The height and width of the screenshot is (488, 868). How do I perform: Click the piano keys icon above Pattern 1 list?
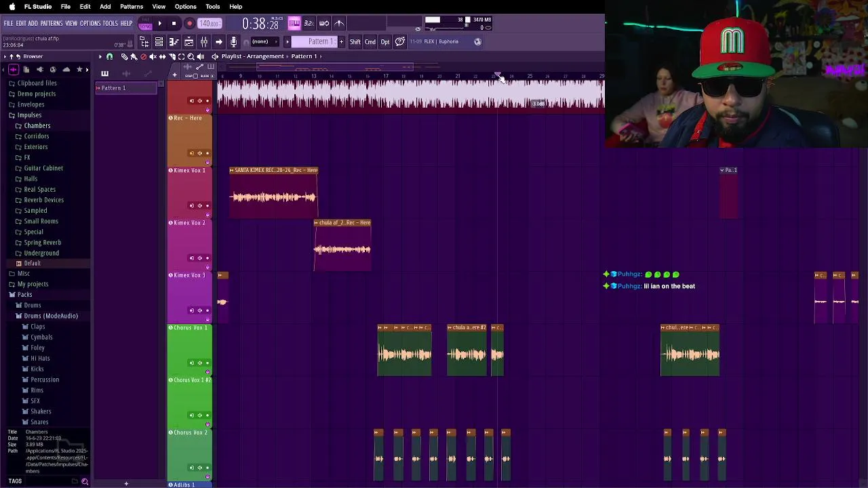[104, 73]
